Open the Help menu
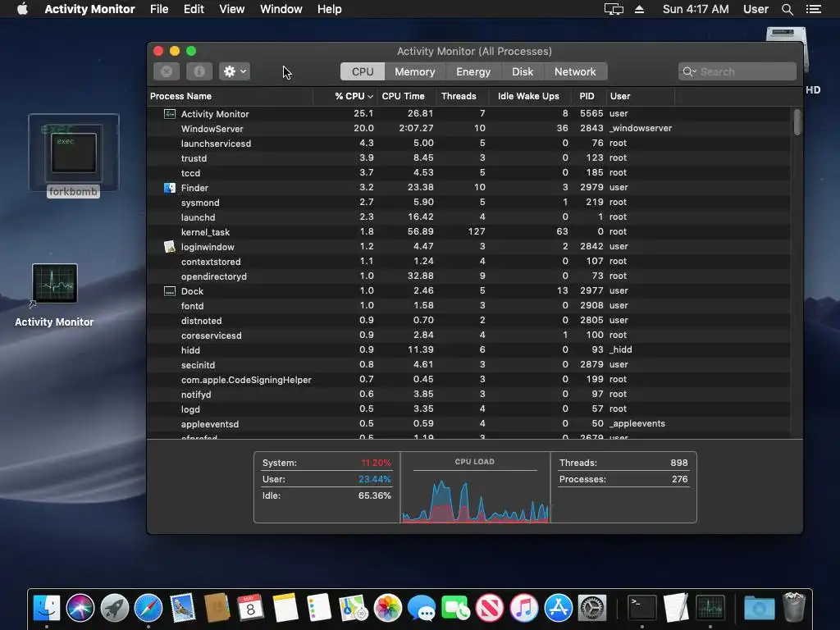This screenshot has width=840, height=630. (x=329, y=9)
